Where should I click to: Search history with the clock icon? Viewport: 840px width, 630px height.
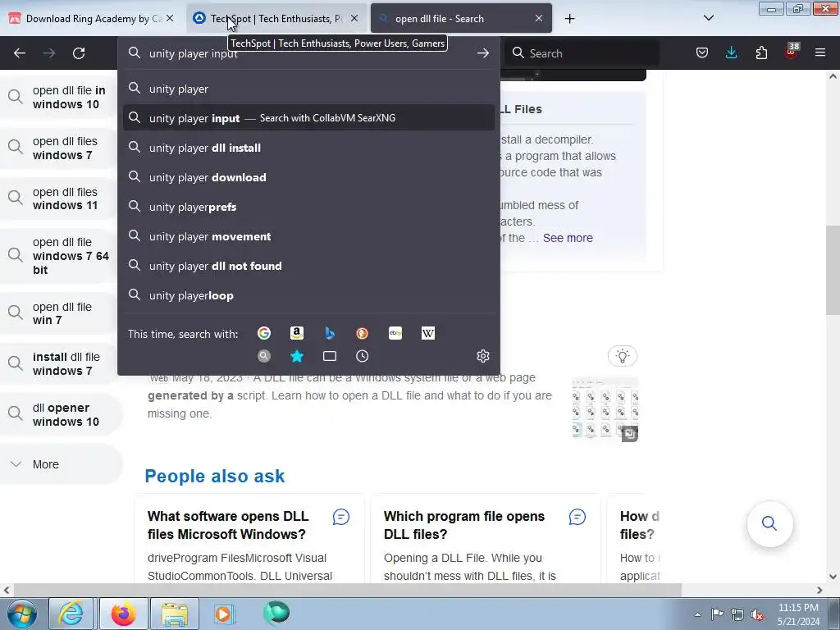click(x=362, y=356)
